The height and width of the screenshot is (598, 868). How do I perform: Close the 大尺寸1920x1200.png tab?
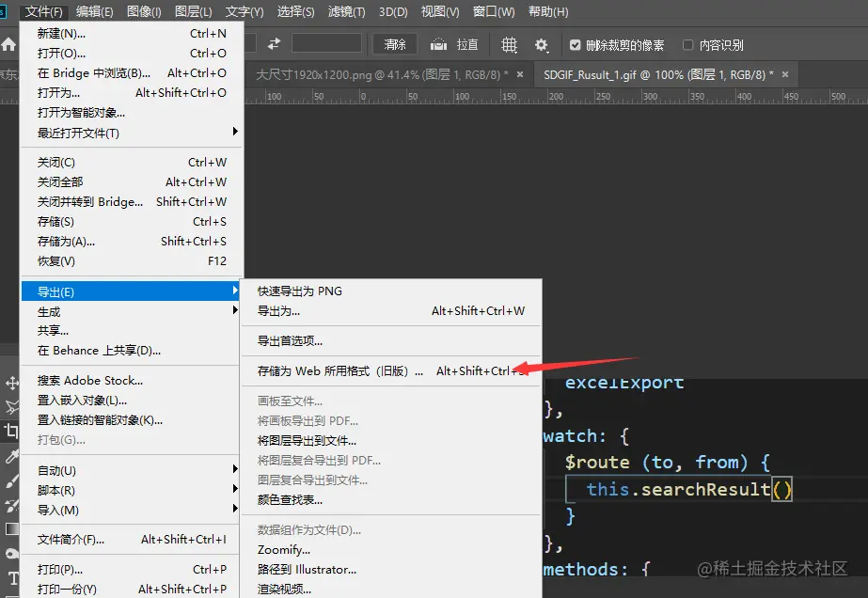tap(520, 74)
